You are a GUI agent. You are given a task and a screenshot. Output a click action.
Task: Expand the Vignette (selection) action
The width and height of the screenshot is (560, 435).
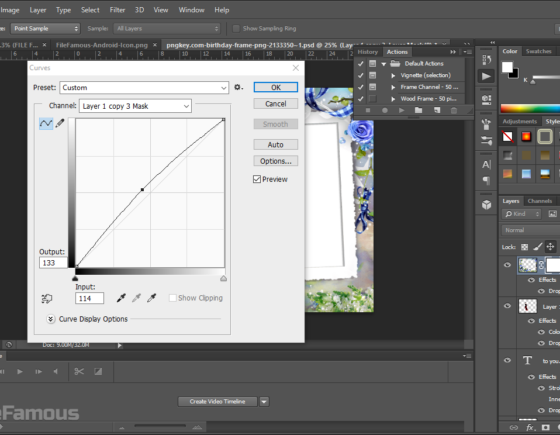pos(393,76)
